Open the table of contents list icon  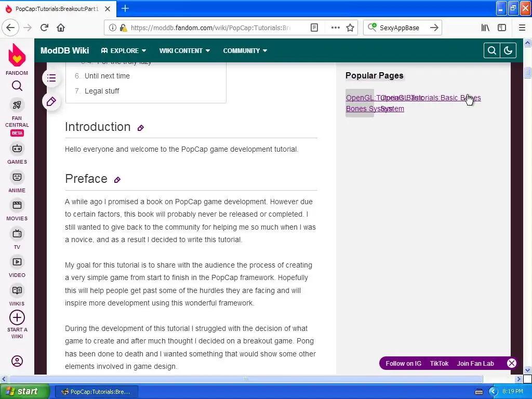click(51, 78)
